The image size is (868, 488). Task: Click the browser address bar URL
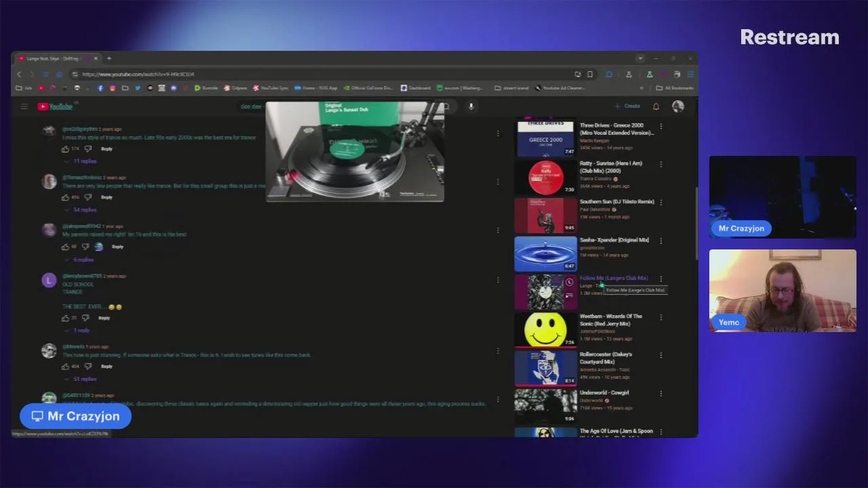point(138,74)
